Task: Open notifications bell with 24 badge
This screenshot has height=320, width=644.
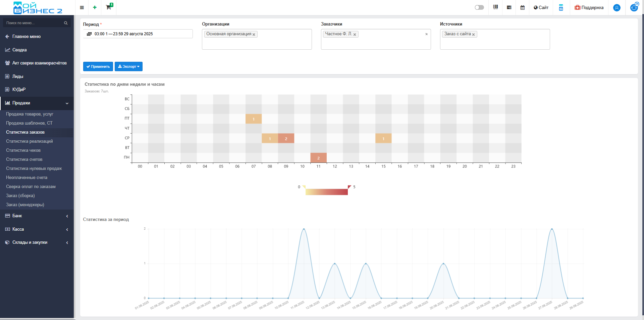Action: click(x=634, y=7)
